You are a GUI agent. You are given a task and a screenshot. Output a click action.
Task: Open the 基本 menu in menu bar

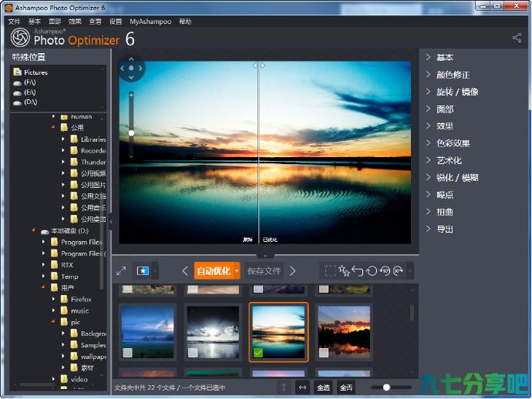click(34, 22)
